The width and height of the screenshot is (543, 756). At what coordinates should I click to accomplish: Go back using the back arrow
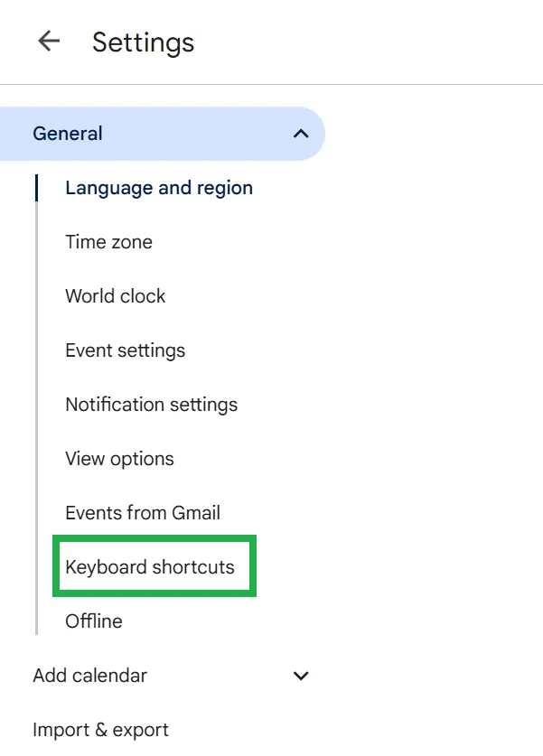click(49, 41)
